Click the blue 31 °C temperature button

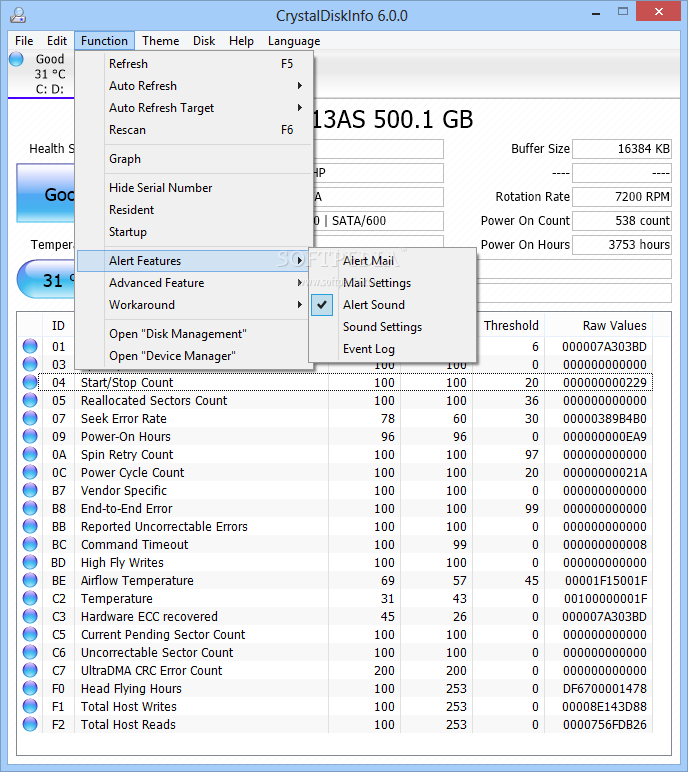pyautogui.click(x=46, y=280)
